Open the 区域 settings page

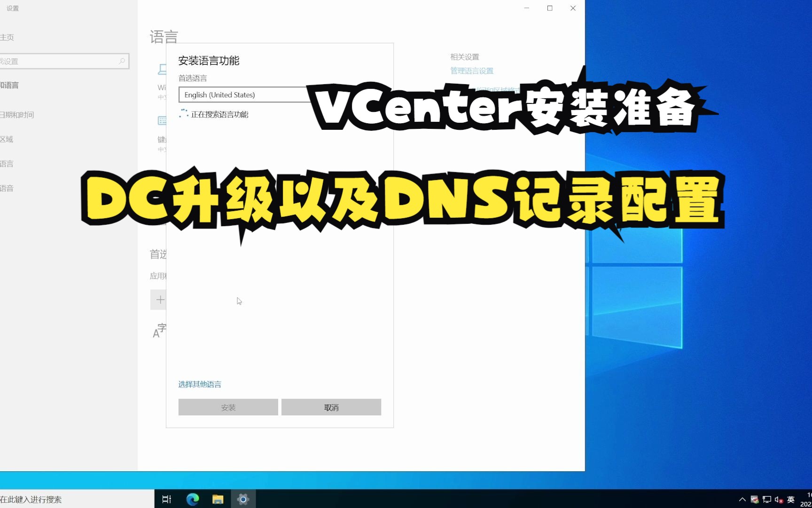tap(7, 139)
